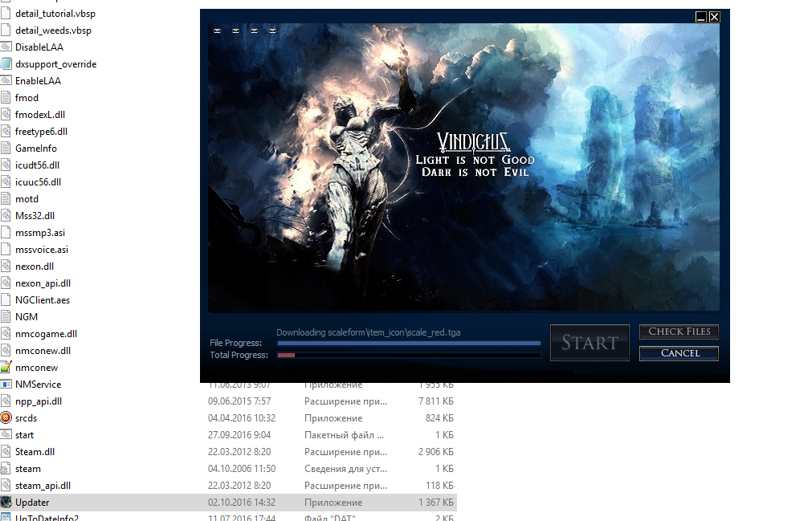The width and height of the screenshot is (812, 521).
Task: Click the npp_api.dll file icon
Action: [6, 401]
